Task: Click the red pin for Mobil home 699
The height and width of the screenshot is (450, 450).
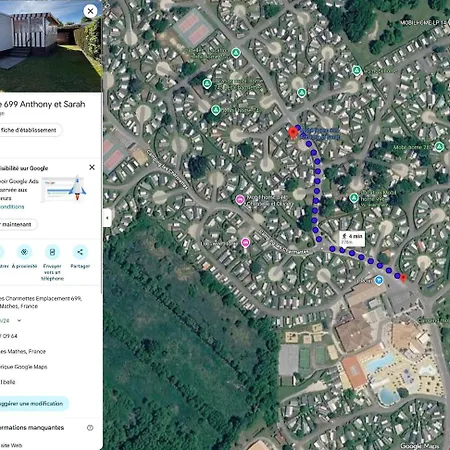Action: (x=293, y=133)
